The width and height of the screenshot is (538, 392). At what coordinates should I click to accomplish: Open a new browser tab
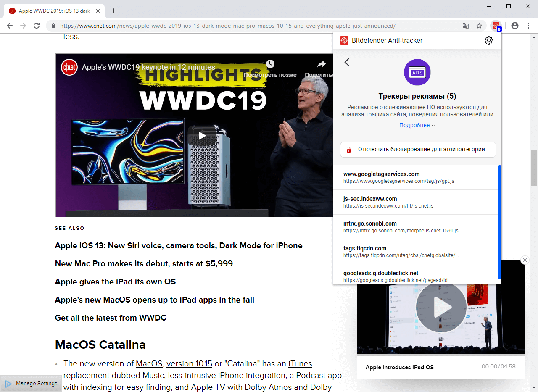(x=114, y=11)
